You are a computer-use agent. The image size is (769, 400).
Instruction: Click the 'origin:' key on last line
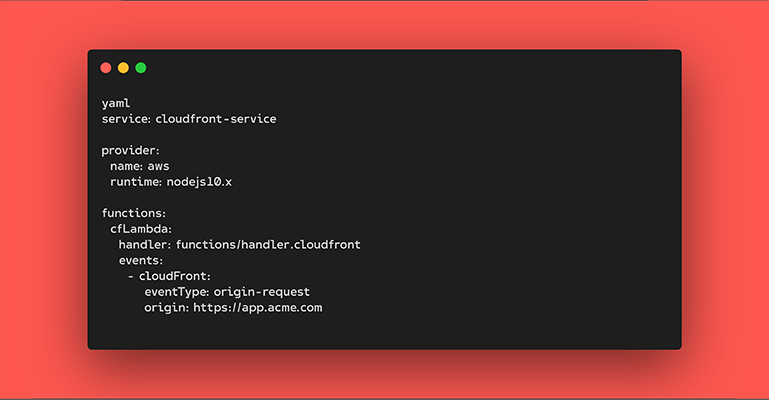point(165,308)
